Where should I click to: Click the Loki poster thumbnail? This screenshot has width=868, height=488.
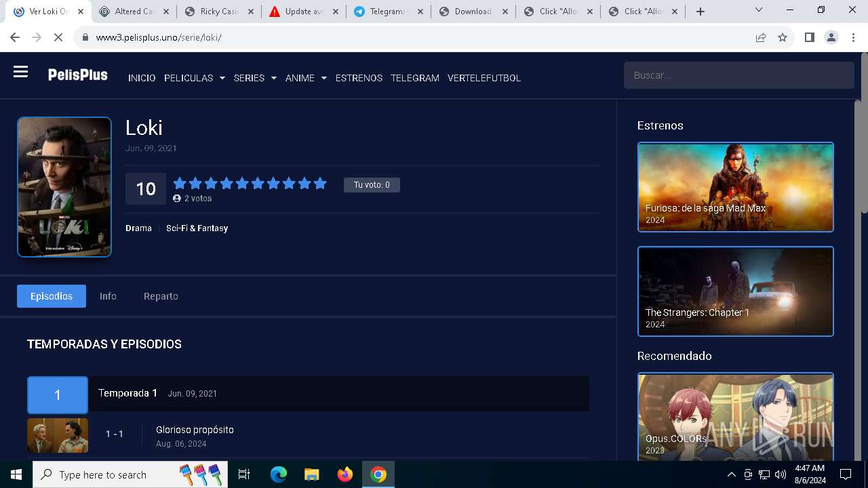pyautogui.click(x=64, y=187)
